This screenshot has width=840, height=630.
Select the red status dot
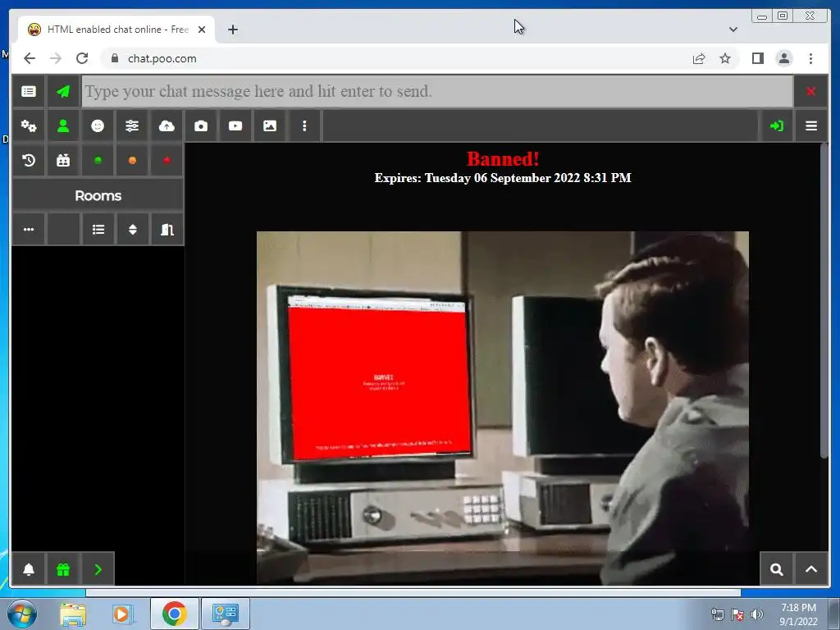pos(167,160)
